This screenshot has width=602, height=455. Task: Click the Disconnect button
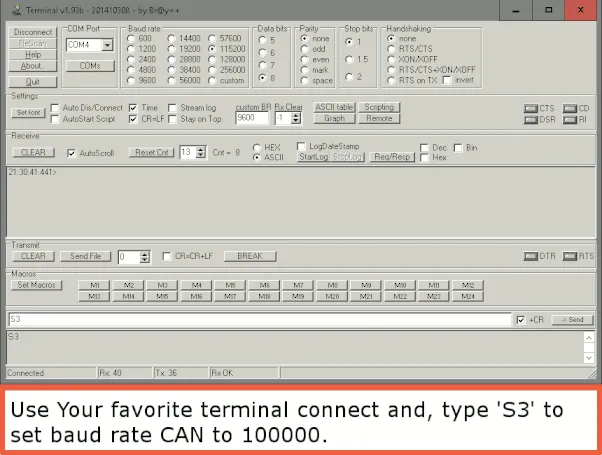(x=33, y=32)
